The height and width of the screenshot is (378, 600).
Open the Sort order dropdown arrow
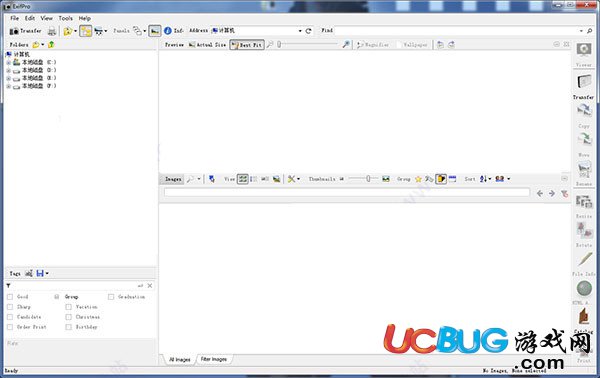point(489,179)
